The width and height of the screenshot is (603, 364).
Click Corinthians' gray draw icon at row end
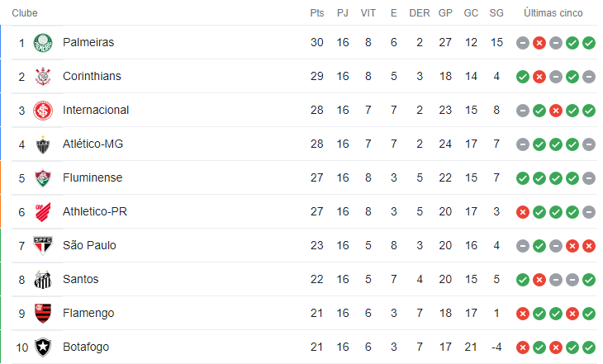coord(589,77)
